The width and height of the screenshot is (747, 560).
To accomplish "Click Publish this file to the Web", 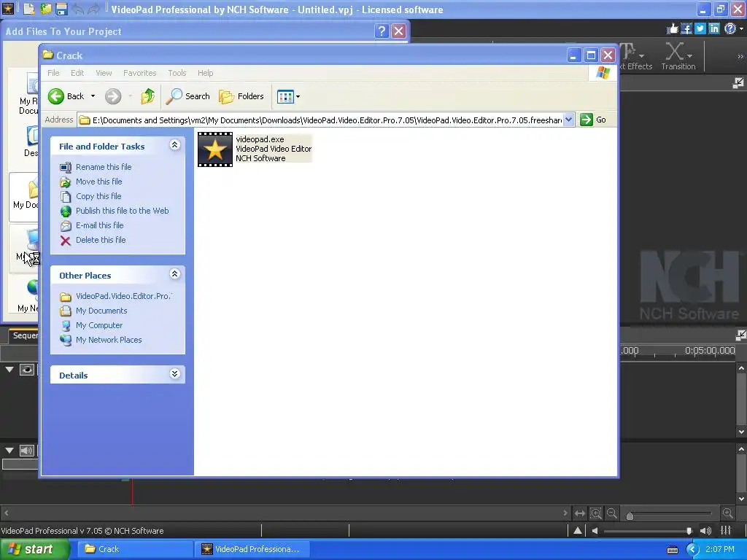I will pyautogui.click(x=123, y=211).
